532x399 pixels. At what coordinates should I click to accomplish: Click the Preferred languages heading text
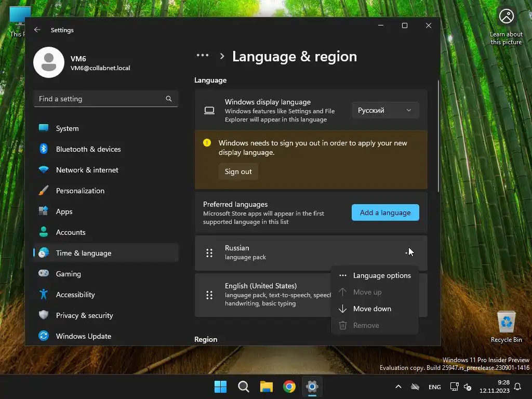click(x=235, y=204)
